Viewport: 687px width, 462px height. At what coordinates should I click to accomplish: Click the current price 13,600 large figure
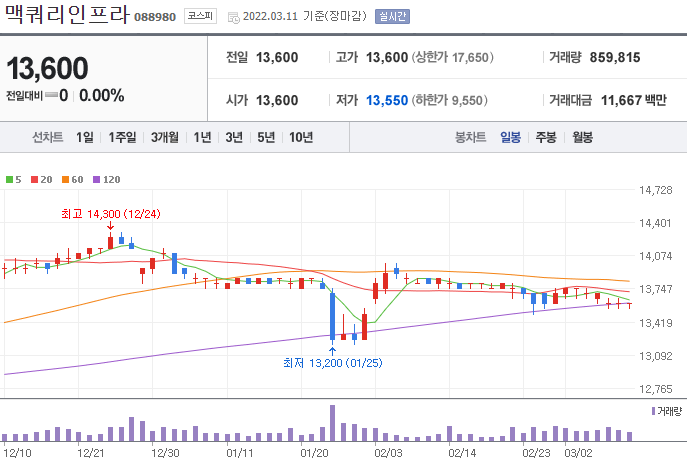point(47,68)
